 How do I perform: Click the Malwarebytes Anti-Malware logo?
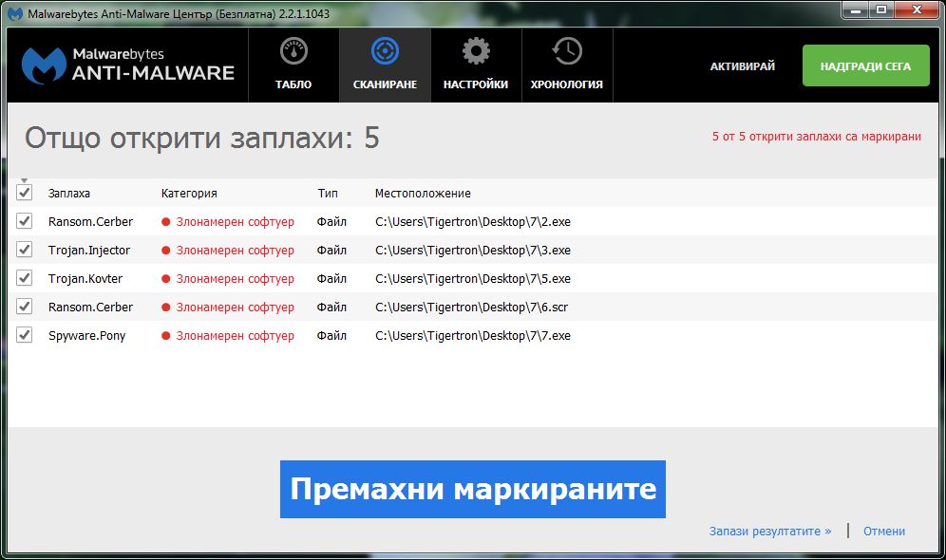click(x=128, y=65)
